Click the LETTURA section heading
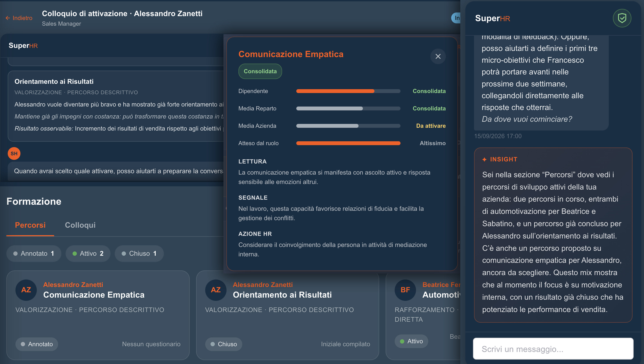This screenshot has height=364, width=644. (252, 161)
